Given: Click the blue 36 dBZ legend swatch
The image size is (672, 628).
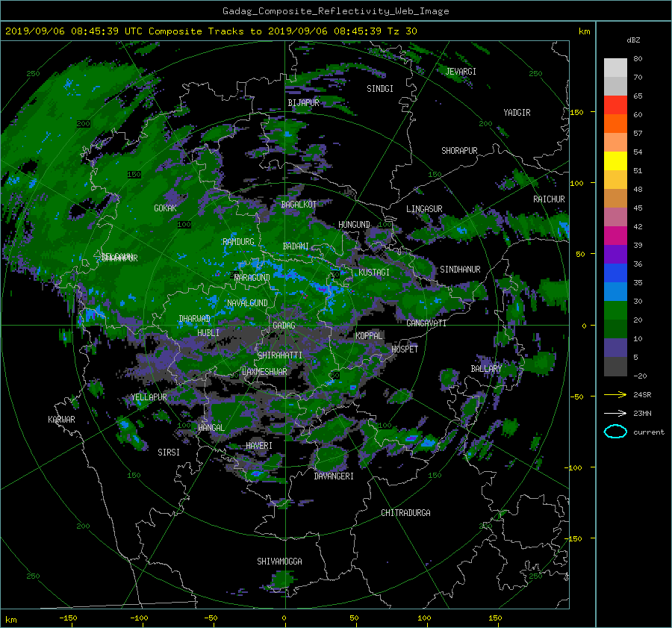Looking at the screenshot, I should point(615,273).
